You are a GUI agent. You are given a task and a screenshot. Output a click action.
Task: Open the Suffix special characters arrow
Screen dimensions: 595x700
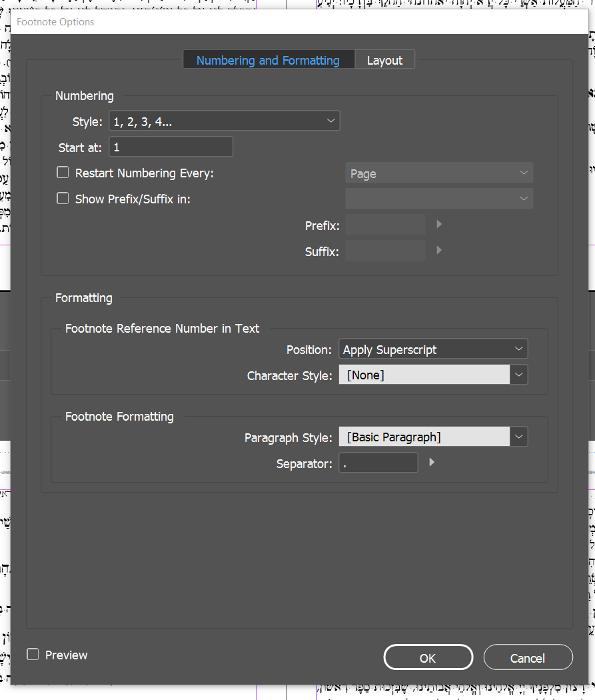click(x=439, y=251)
